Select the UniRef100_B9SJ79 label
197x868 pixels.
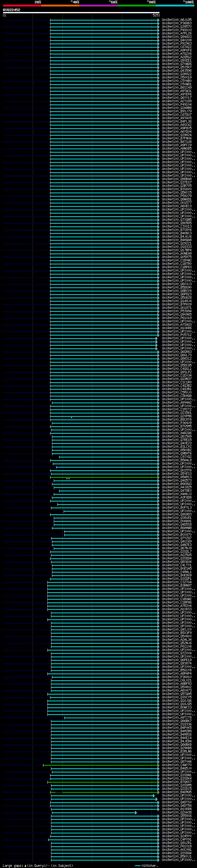point(177,111)
